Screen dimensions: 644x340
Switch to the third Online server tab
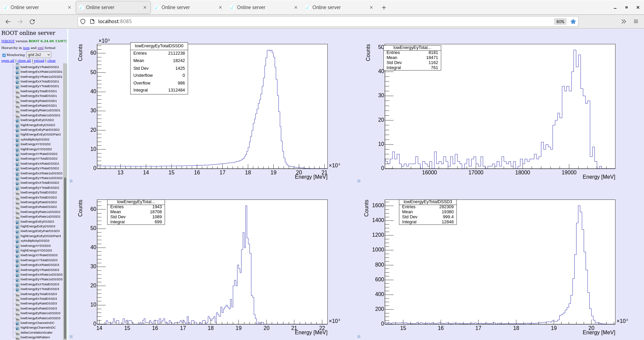[175, 7]
